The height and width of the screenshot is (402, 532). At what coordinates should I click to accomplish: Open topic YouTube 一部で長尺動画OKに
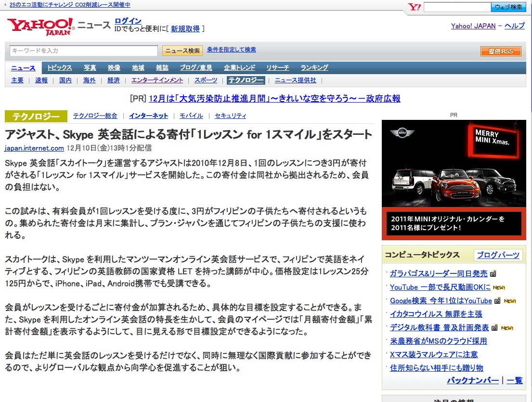441,287
